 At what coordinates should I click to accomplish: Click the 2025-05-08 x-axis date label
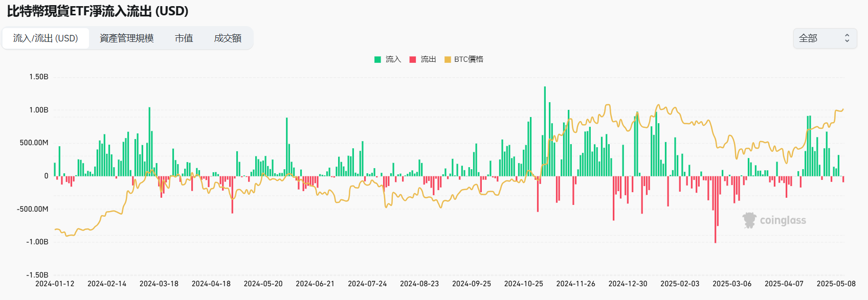[836, 284]
